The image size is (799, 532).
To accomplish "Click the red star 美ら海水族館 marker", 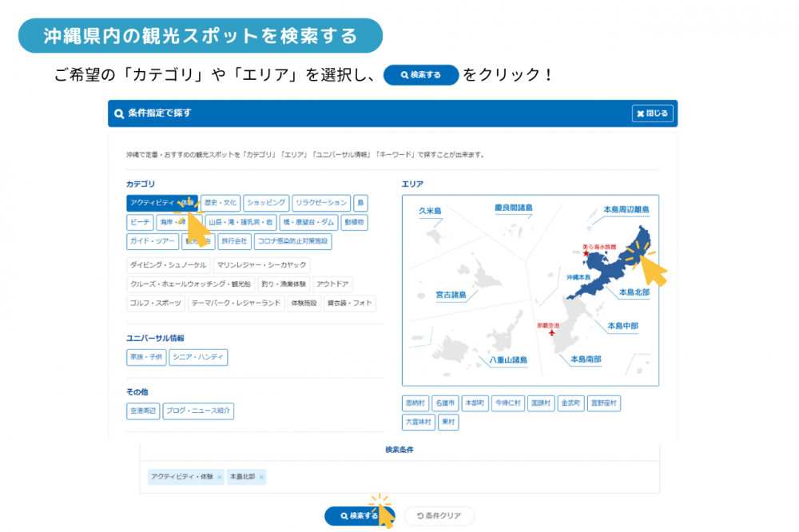I will 586,254.
